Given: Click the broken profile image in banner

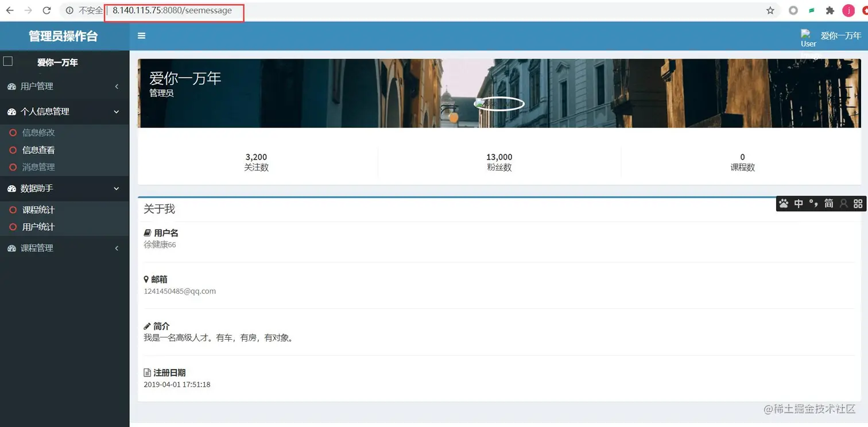Looking at the screenshot, I should click(x=499, y=104).
